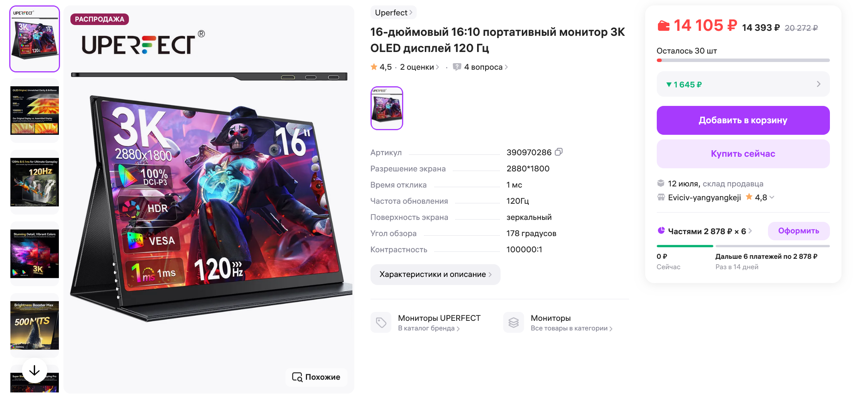The width and height of the screenshot is (868, 409).
Task: Click the similar-items search icon
Action: click(297, 377)
